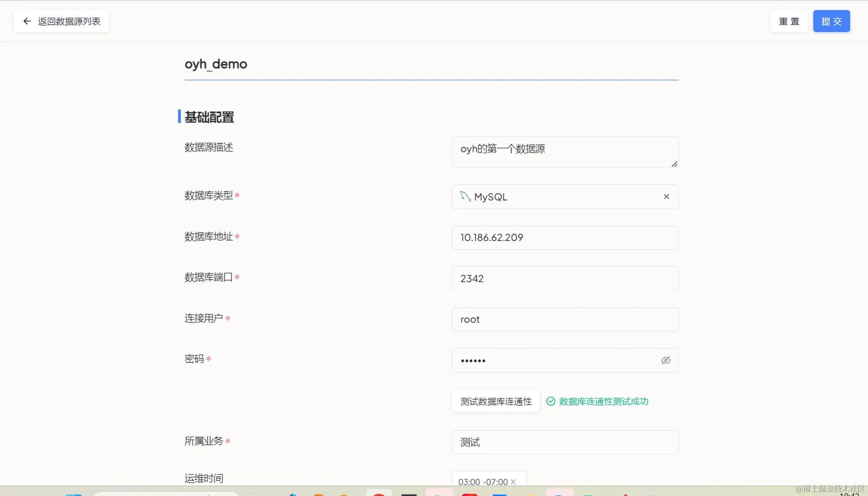Open the 所属业务 business selector

pos(565,442)
